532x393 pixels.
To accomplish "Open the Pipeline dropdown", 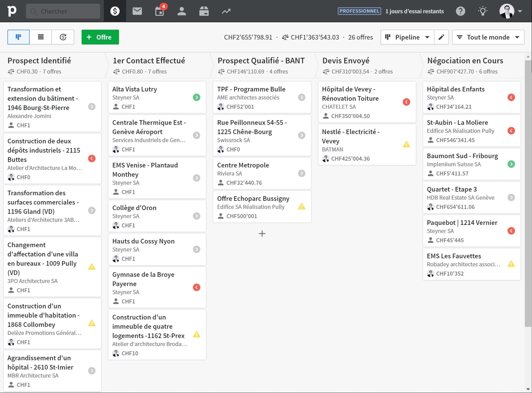I will coord(407,37).
